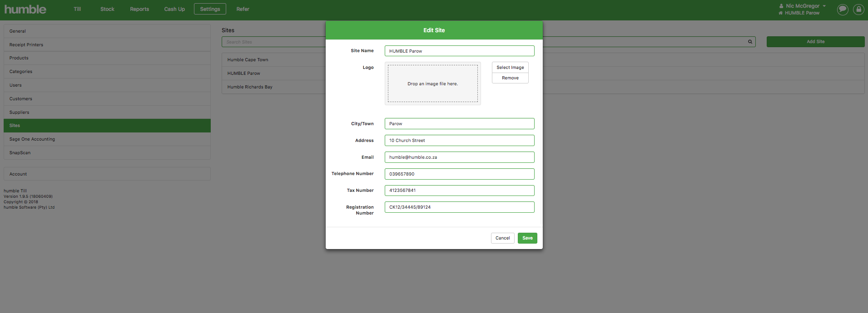Image resolution: width=868 pixels, height=313 pixels.
Task: Click the Tax Number field
Action: pyautogui.click(x=459, y=191)
